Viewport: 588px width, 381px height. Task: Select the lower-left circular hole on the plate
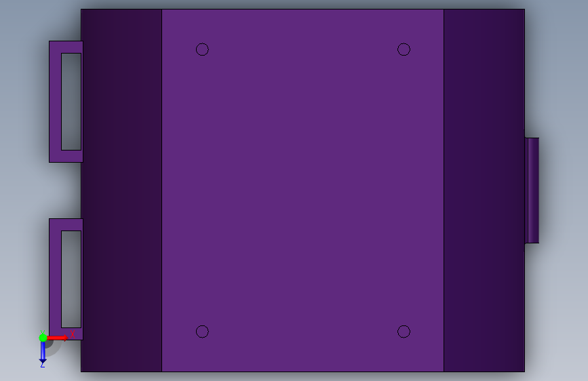coord(202,332)
